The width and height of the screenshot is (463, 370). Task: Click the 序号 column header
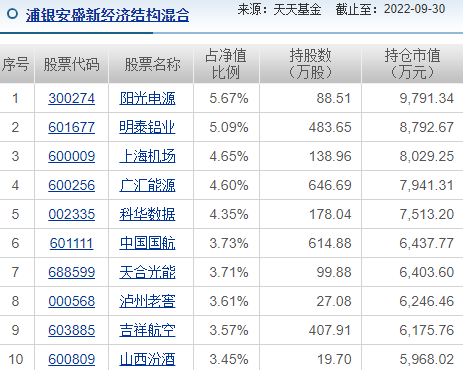[17, 64]
